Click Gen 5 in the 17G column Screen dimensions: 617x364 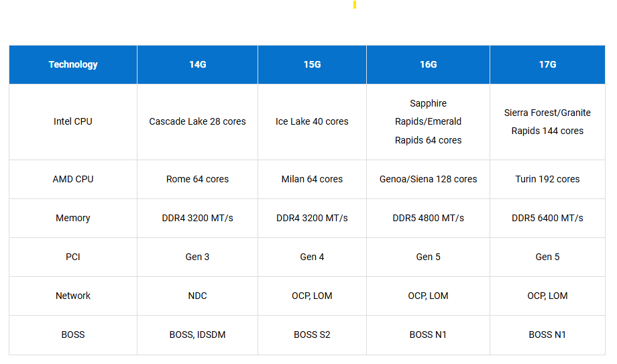pyautogui.click(x=547, y=257)
